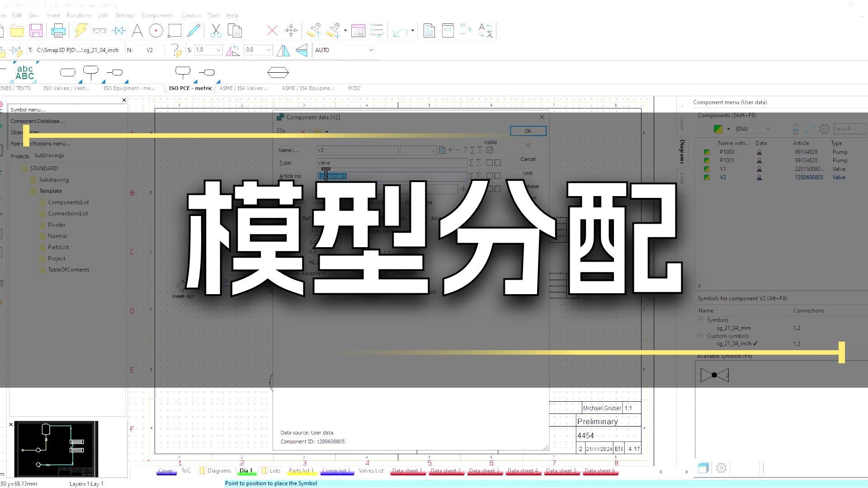Image resolution: width=868 pixels, height=488 pixels.
Task: Open Component menu settings gear icon
Action: (825, 129)
